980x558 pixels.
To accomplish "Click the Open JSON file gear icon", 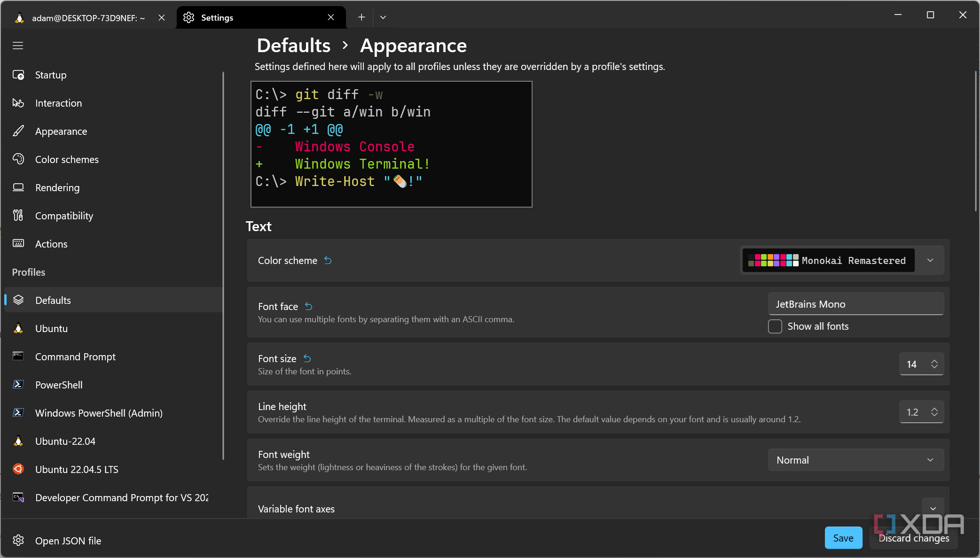I will pyautogui.click(x=18, y=540).
